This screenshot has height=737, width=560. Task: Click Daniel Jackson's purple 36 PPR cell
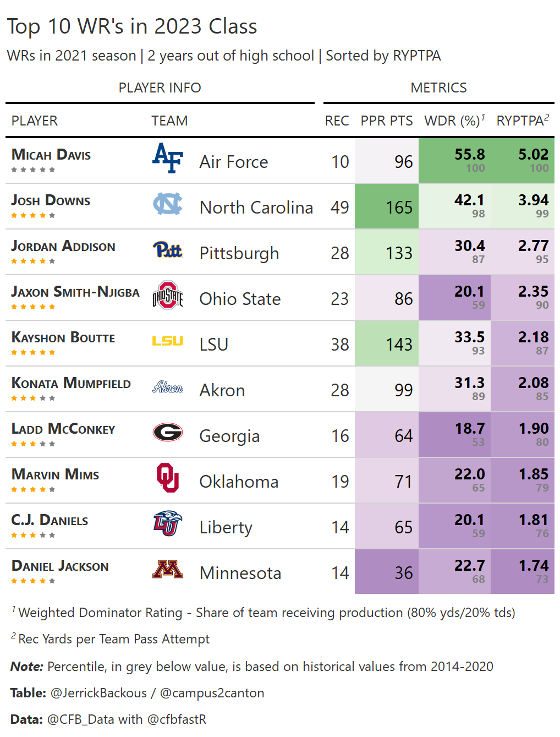387,572
